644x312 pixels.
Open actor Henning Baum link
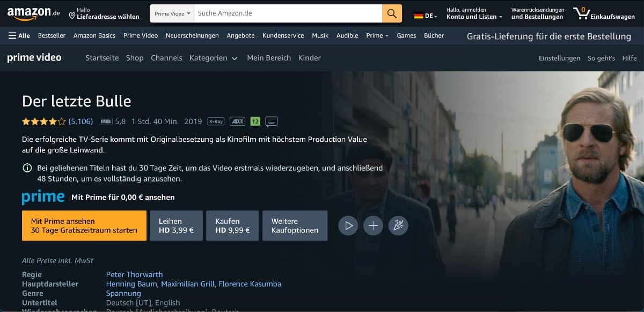tap(131, 284)
